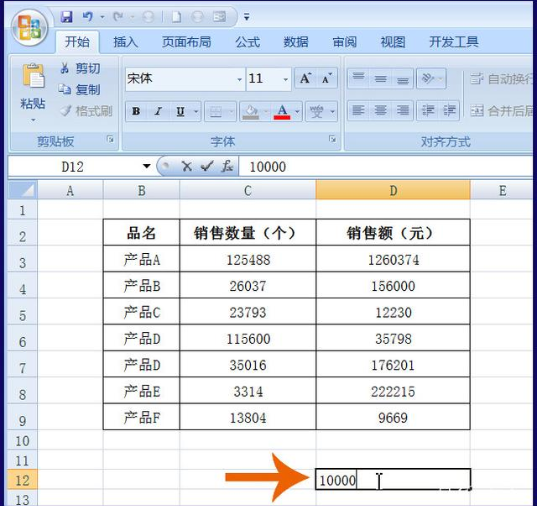Align text right

[402, 110]
